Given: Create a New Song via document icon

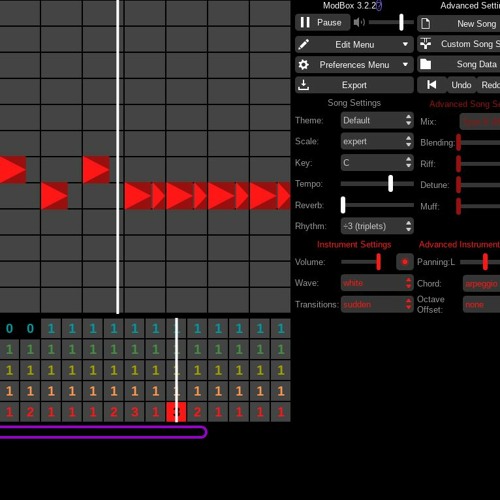Looking at the screenshot, I should tap(459, 24).
